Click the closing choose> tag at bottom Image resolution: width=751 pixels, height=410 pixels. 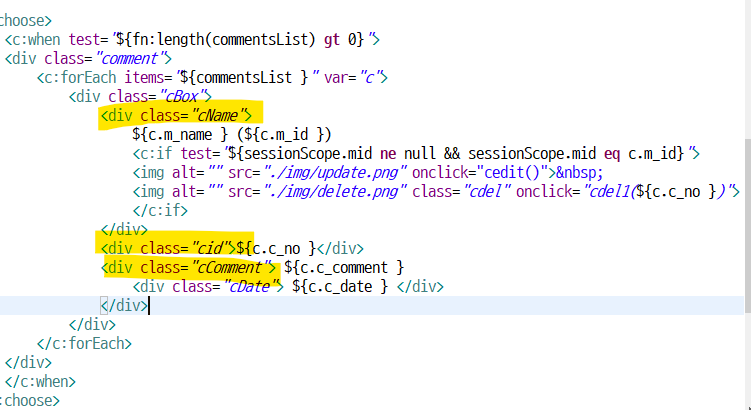click(x=30, y=400)
